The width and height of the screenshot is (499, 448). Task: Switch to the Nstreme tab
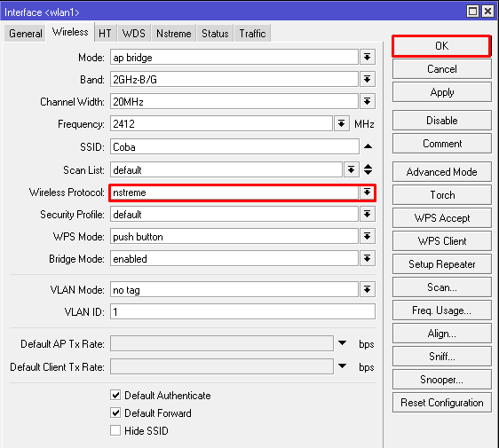174,34
